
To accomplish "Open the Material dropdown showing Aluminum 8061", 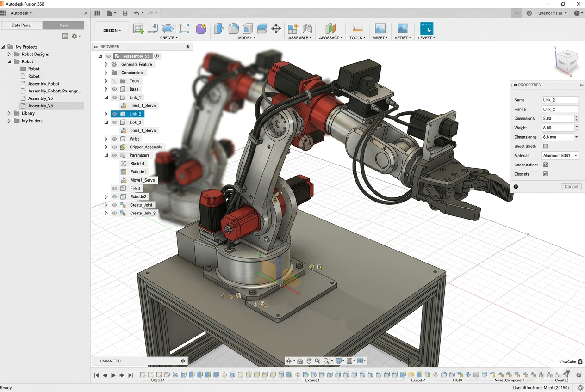I will coord(560,155).
